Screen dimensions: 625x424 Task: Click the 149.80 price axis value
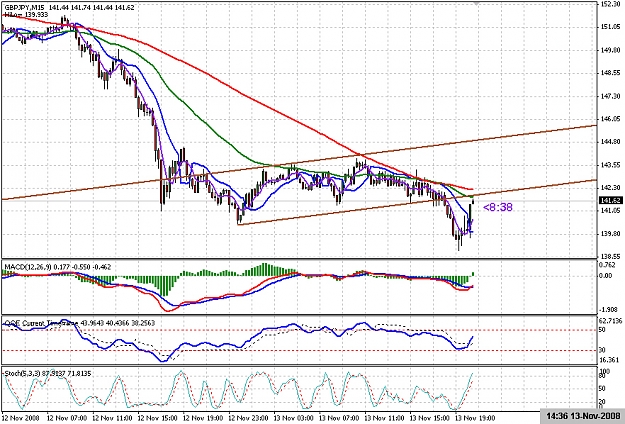609,50
